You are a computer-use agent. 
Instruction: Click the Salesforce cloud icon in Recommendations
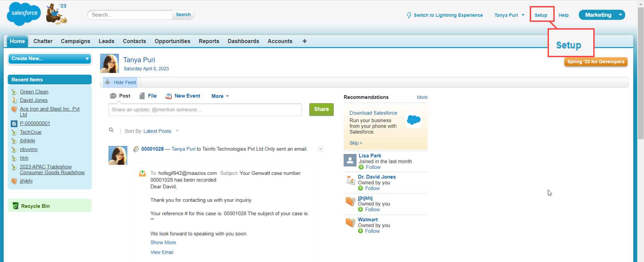[x=414, y=120]
